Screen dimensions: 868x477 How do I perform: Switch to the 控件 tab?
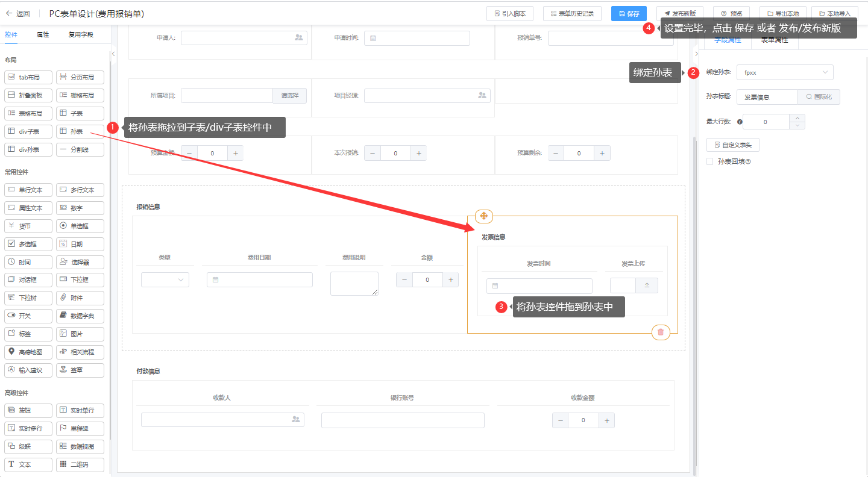pyautogui.click(x=11, y=34)
